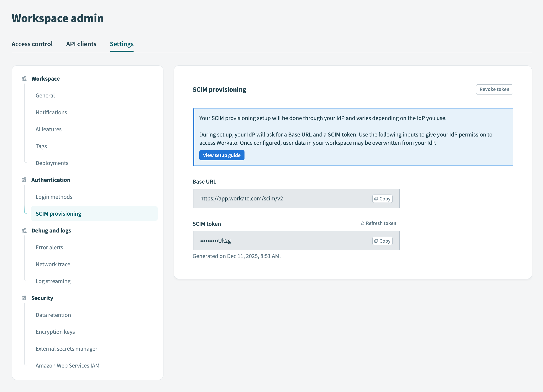Select Notifications under Workspace
Screen dimensions: 543x392
click(51, 112)
